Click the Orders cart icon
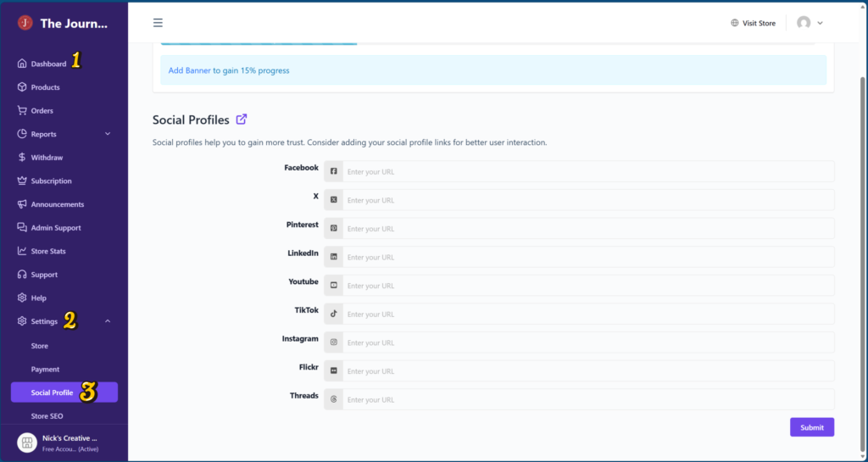Screen dimensions: 868x462 click(x=22, y=111)
